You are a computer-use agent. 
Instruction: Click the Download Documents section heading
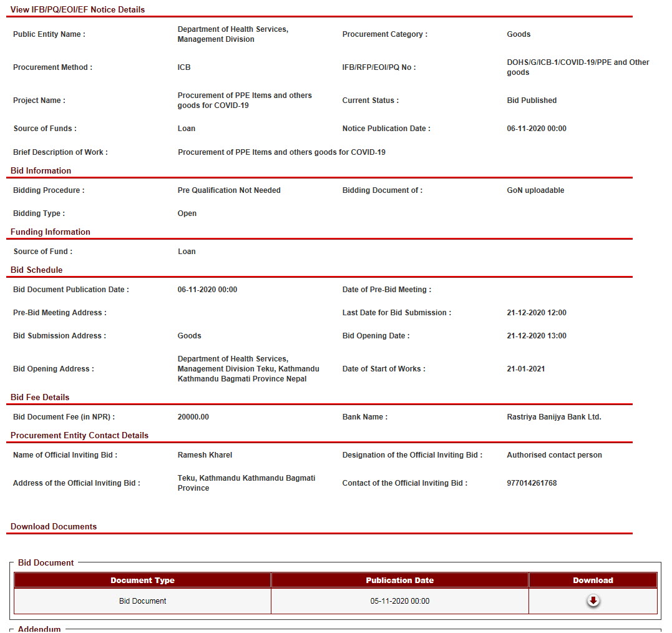[54, 526]
